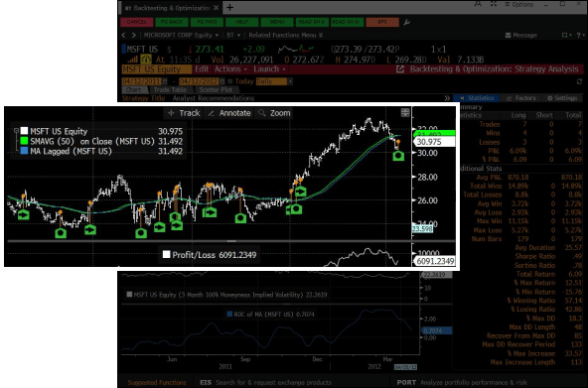Viewport: 588px width, 388px height.
Task: Click the white Profit/Loss legend swatch
Action: click(166, 255)
